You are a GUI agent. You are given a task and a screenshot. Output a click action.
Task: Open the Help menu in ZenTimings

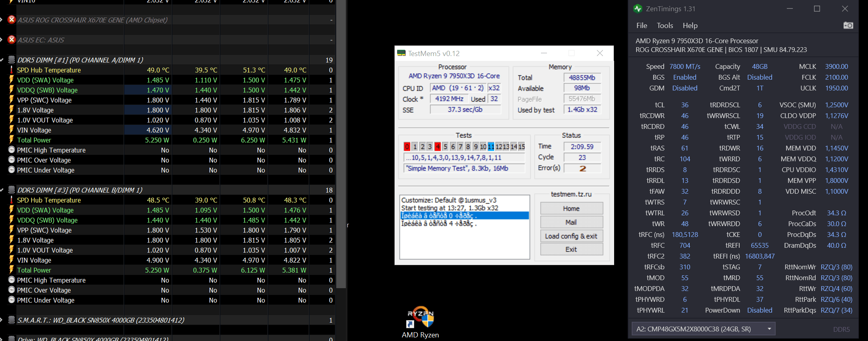[x=690, y=26]
